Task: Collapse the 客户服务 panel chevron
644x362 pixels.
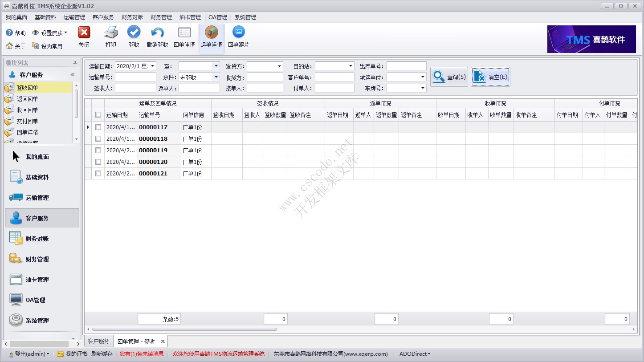Action: 73,75
